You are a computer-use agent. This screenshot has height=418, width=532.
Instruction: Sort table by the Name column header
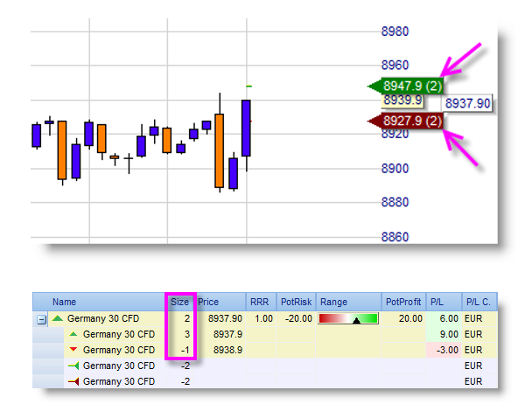click(x=64, y=303)
